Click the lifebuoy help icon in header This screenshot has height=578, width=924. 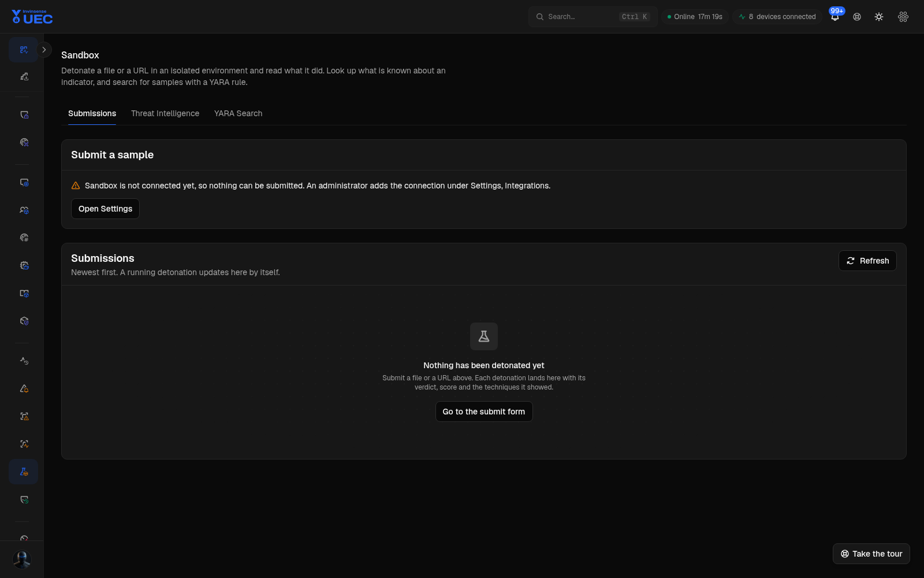[857, 17]
